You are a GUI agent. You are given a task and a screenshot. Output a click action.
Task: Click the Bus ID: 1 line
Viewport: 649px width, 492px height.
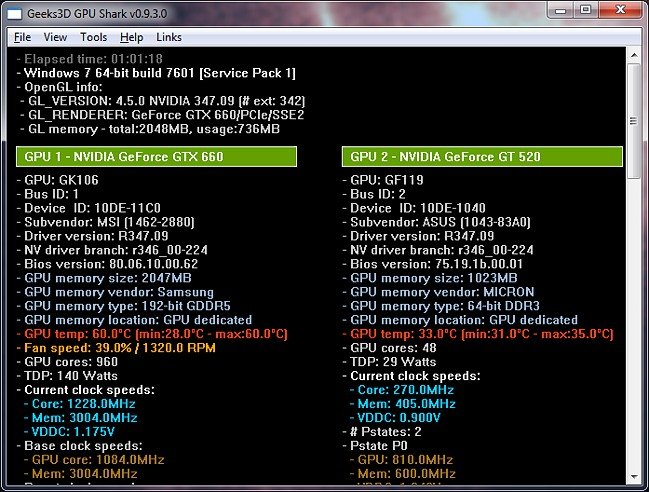click(48, 194)
